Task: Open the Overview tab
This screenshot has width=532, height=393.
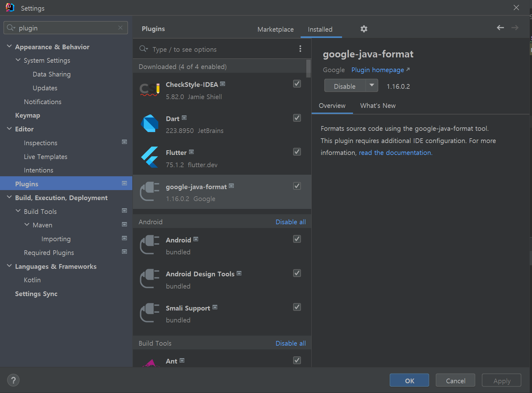Action: pos(332,106)
